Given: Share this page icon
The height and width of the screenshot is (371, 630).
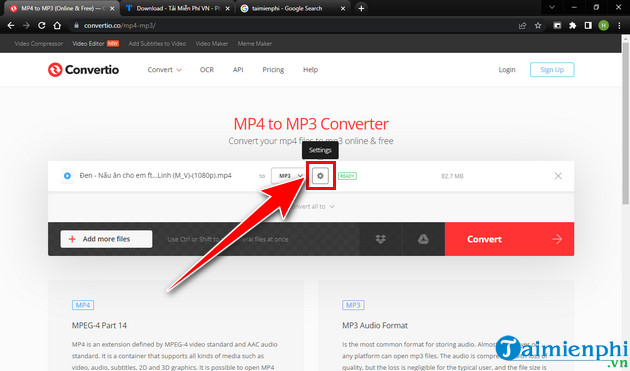Looking at the screenshot, I should pyautogui.click(x=522, y=25).
